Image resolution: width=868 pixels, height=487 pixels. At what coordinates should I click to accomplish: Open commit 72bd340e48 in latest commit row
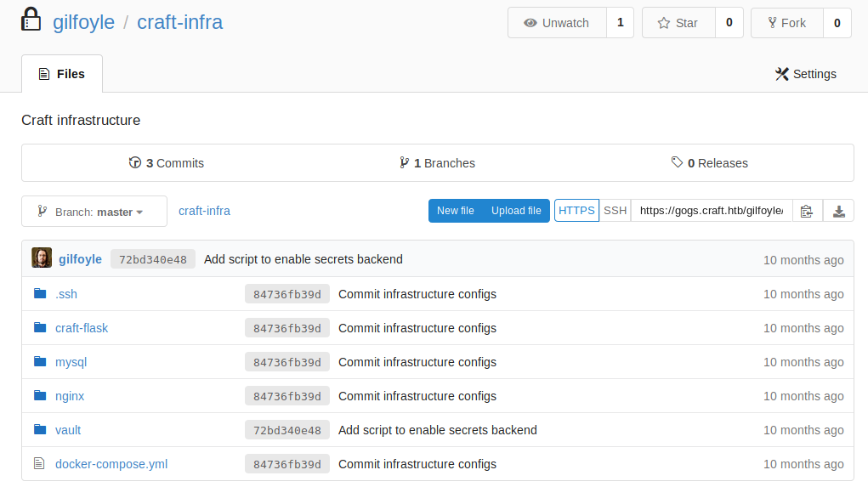click(x=153, y=259)
